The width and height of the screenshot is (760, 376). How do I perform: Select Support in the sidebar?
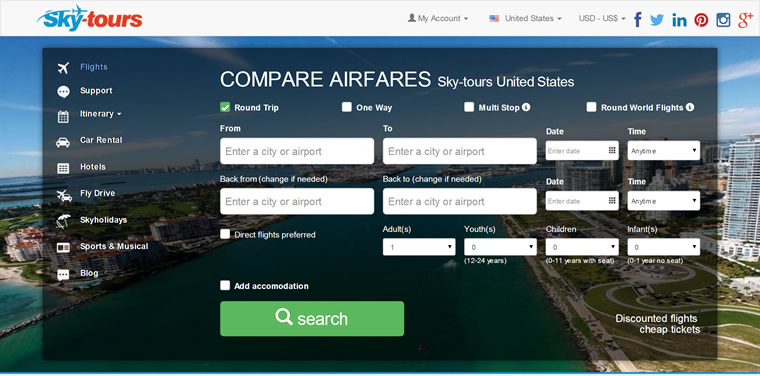96,91
